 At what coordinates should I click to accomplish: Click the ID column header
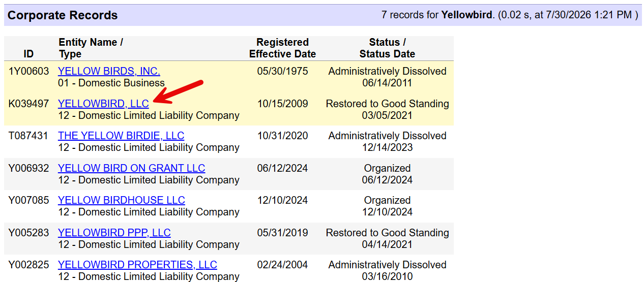pyautogui.click(x=28, y=54)
